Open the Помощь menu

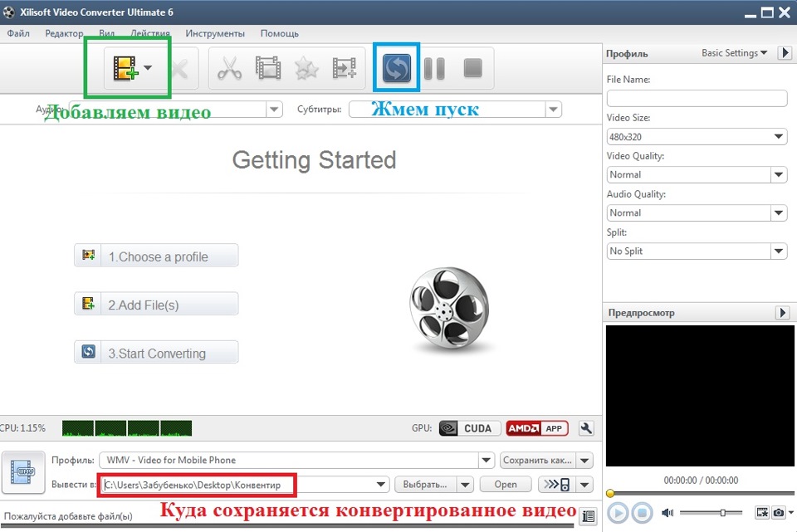pos(280,33)
